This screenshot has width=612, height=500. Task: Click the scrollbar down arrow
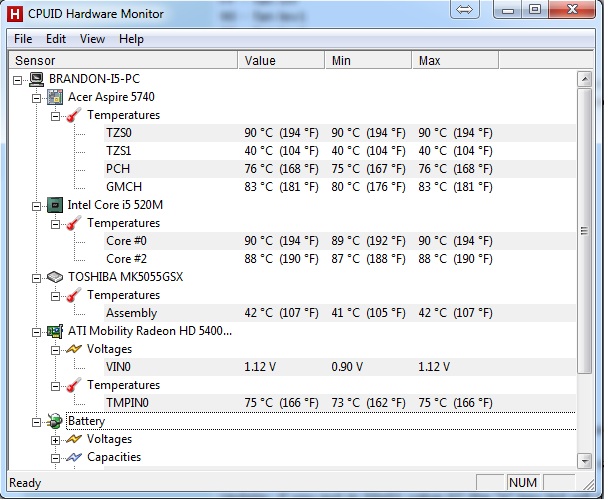(x=584, y=461)
